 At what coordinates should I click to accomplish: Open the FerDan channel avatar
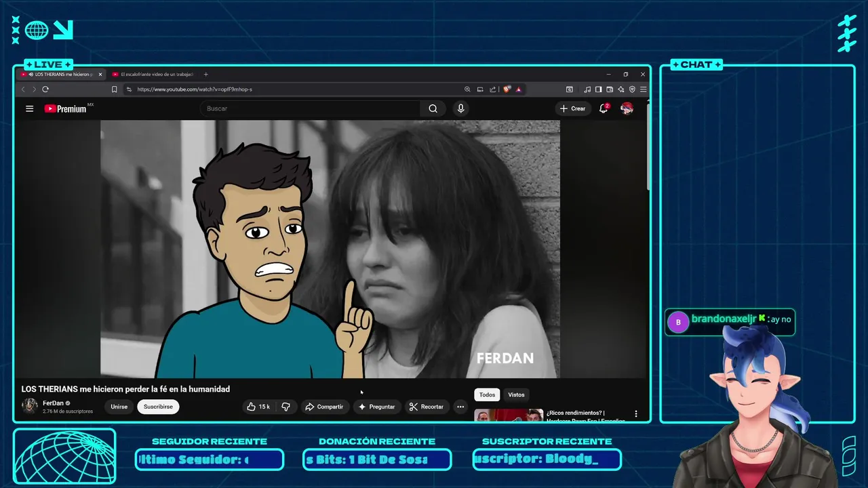tap(30, 406)
